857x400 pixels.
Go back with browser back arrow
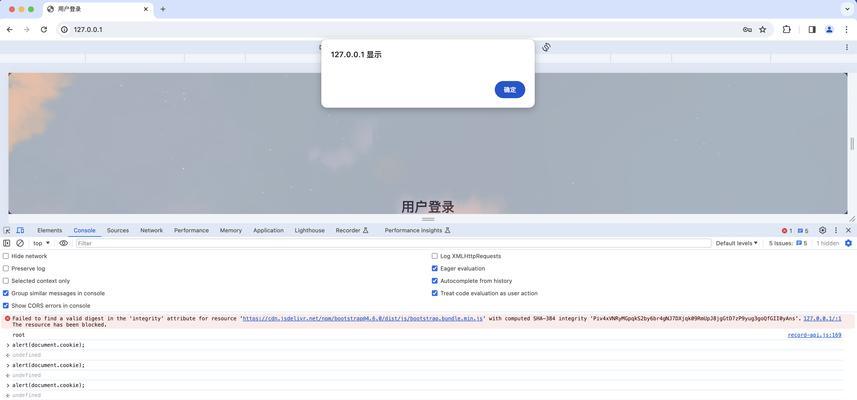pos(9,30)
